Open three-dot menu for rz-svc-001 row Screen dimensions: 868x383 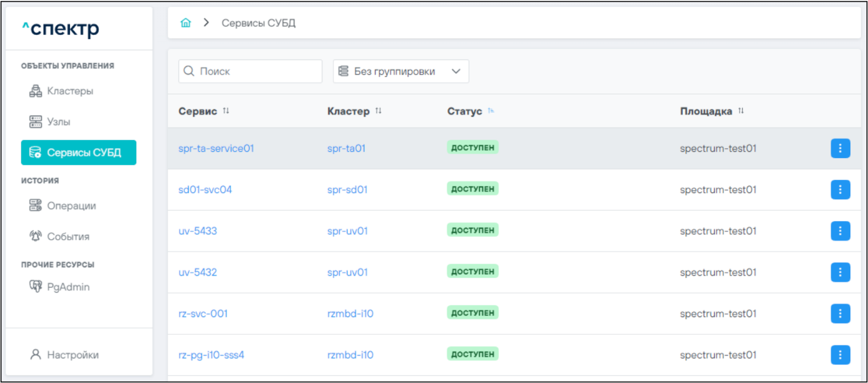coord(840,313)
